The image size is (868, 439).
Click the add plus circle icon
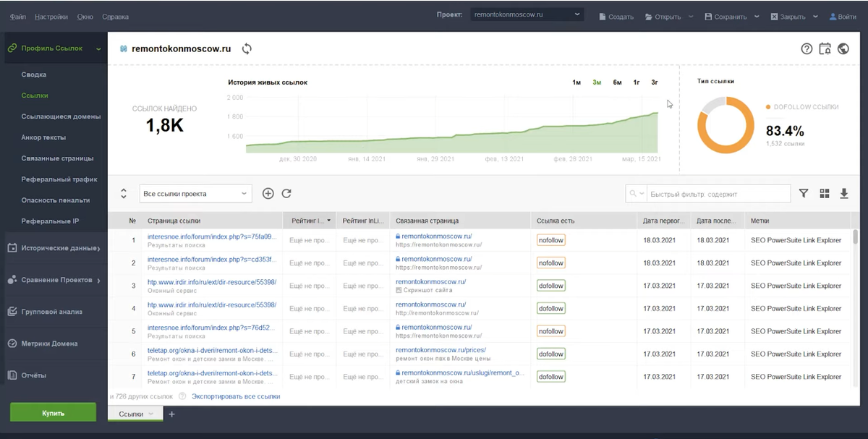tap(268, 193)
